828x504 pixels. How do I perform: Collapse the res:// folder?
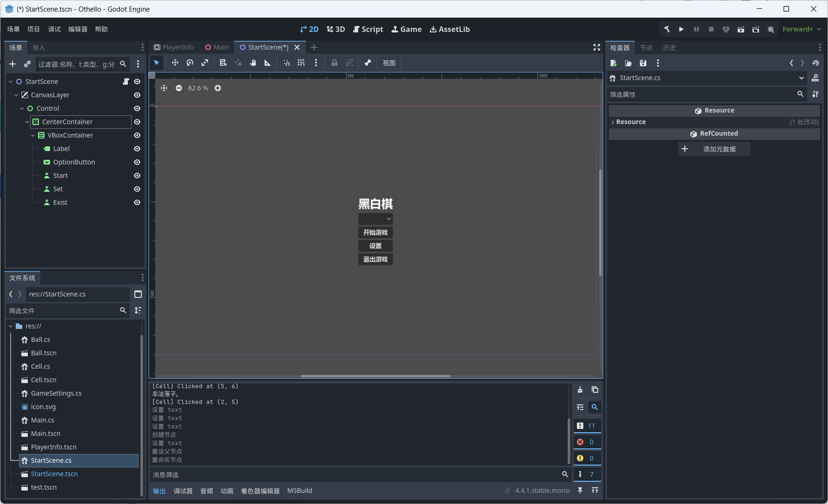(11, 326)
